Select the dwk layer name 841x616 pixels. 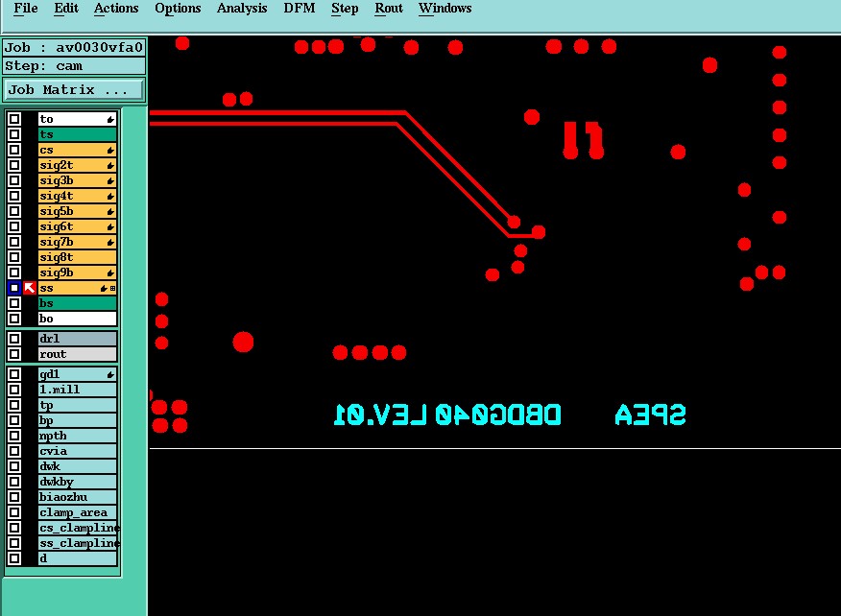[77, 466]
